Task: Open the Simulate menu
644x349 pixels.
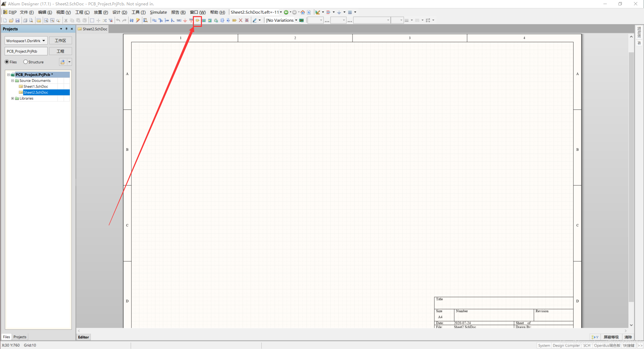Action: (158, 12)
